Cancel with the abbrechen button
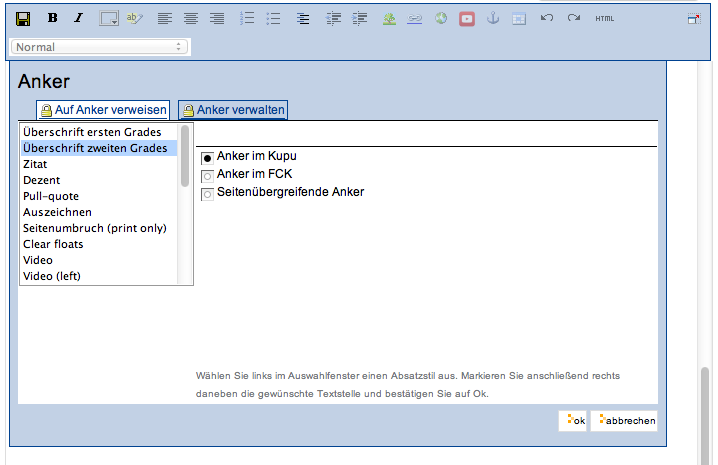Image resolution: width=718 pixels, height=465 pixels. coord(624,421)
